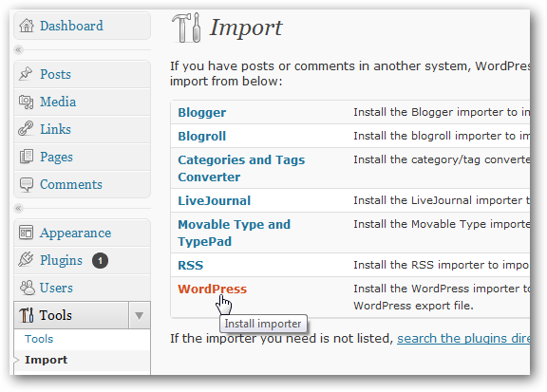Toggle the Tools menu dropdown arrow
This screenshot has height=392, width=547.
[140, 316]
